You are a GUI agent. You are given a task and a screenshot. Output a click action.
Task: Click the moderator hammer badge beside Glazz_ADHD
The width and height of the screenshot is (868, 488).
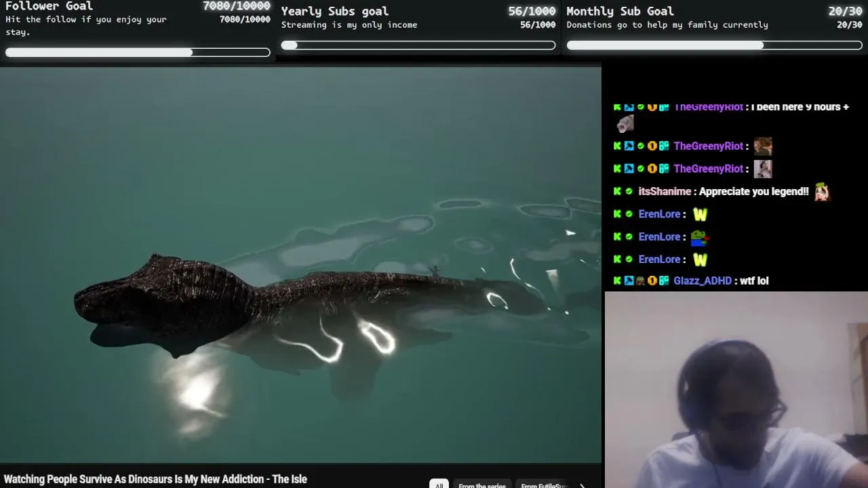[629, 281]
